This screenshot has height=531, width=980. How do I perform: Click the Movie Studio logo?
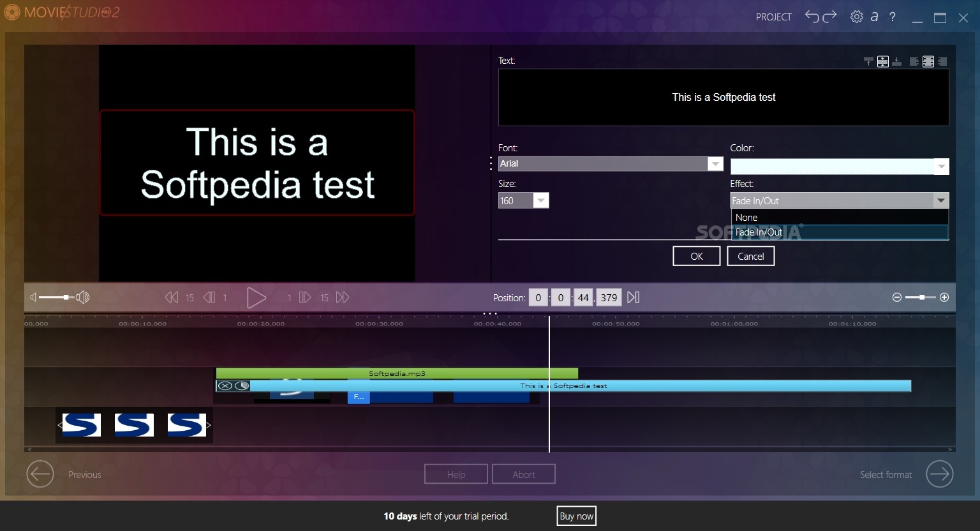(x=62, y=12)
